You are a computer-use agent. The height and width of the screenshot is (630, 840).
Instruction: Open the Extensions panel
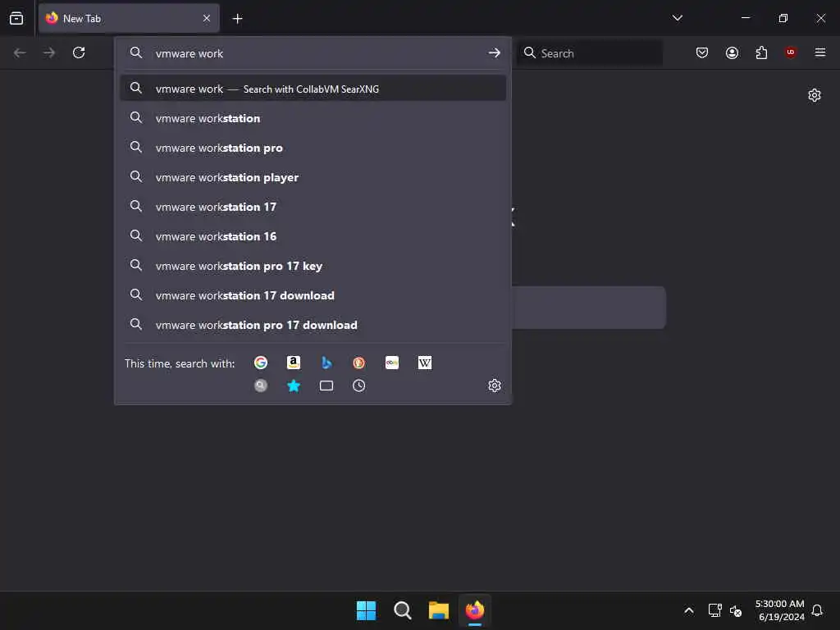(x=761, y=52)
